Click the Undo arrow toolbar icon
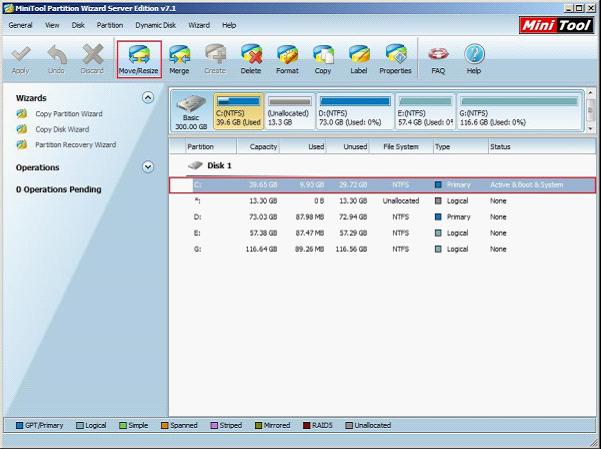Screen dimensions: 601x449 click(x=57, y=54)
